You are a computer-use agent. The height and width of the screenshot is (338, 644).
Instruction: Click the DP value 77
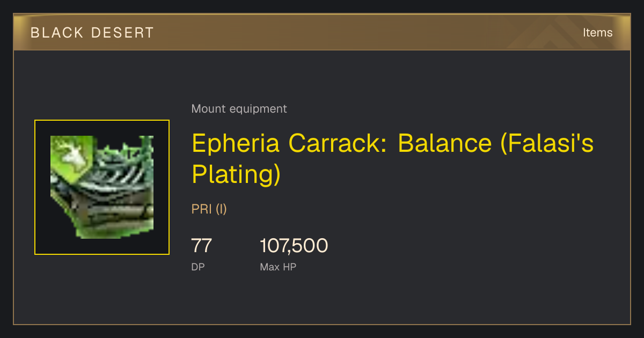click(x=202, y=246)
